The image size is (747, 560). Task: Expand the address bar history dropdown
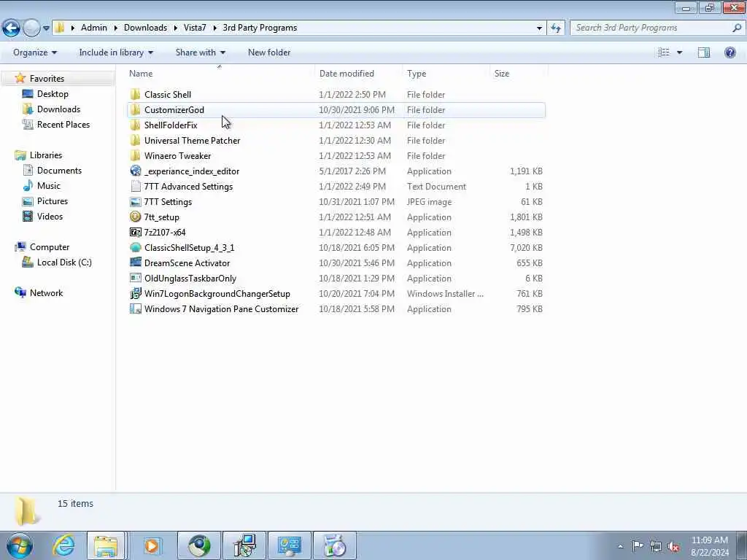539,28
